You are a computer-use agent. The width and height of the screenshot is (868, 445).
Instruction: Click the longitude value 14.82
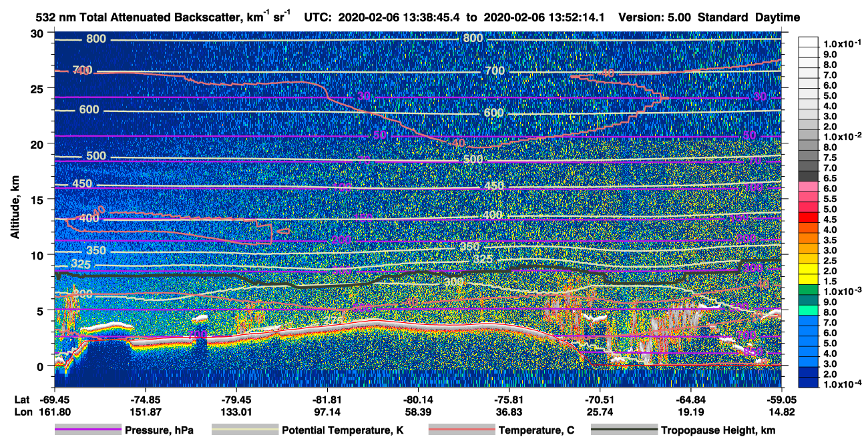[781, 412]
